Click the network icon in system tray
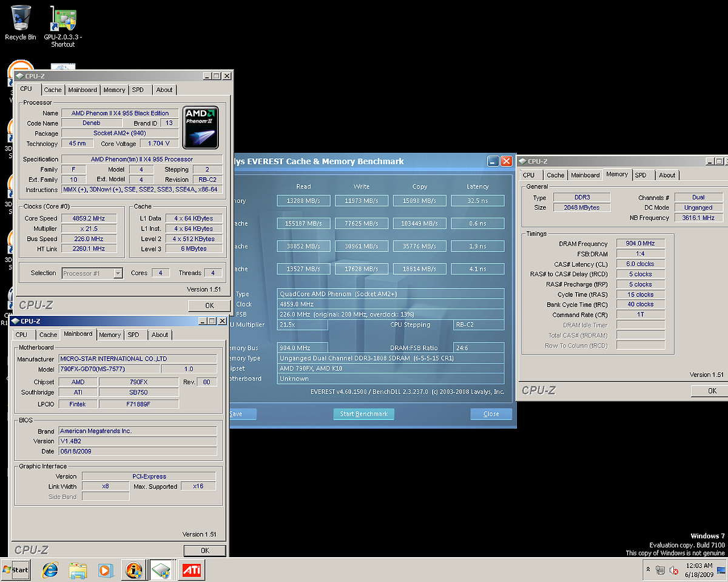 pyautogui.click(x=660, y=570)
